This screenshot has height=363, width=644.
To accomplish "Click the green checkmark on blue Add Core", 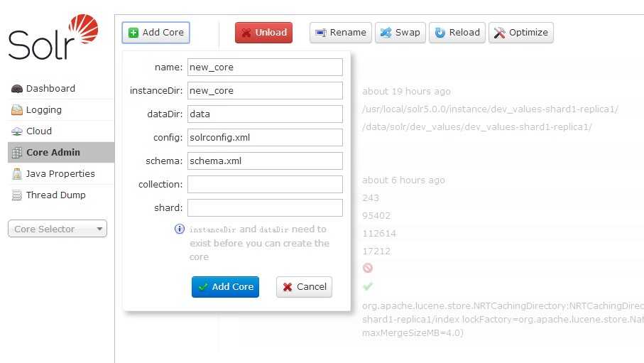I will click(203, 287).
